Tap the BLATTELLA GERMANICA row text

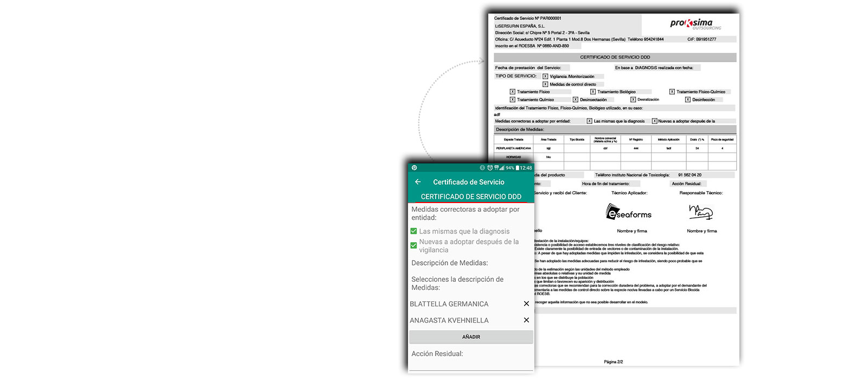pos(449,304)
